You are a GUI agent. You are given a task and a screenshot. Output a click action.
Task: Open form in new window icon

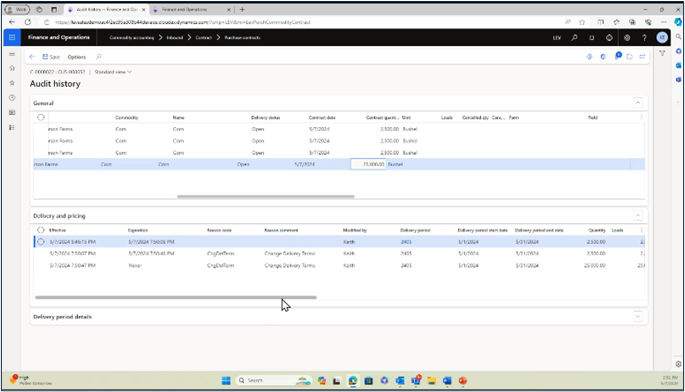[x=643, y=57]
